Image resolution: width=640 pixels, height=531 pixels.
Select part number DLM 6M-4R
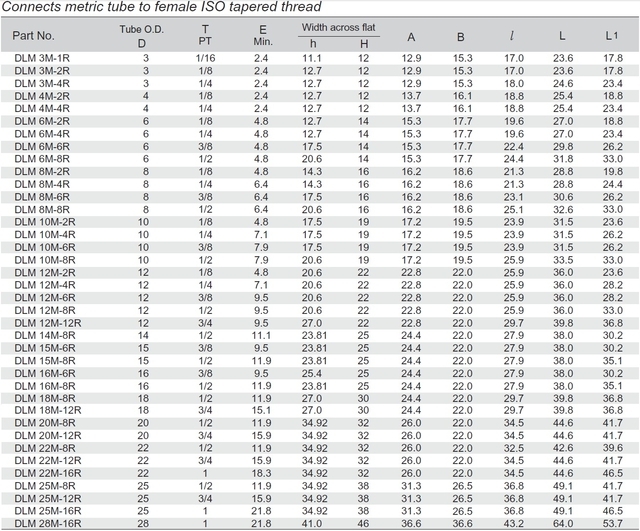pyautogui.click(x=42, y=134)
